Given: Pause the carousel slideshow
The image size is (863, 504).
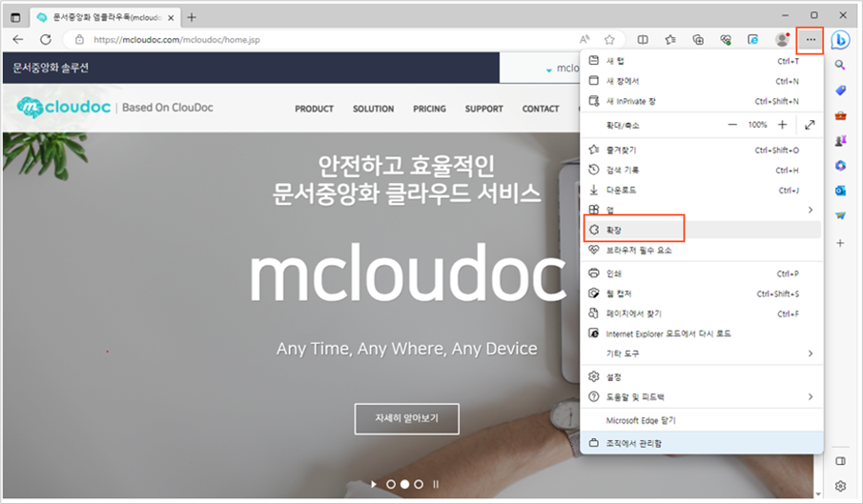Looking at the screenshot, I should pos(436,484).
